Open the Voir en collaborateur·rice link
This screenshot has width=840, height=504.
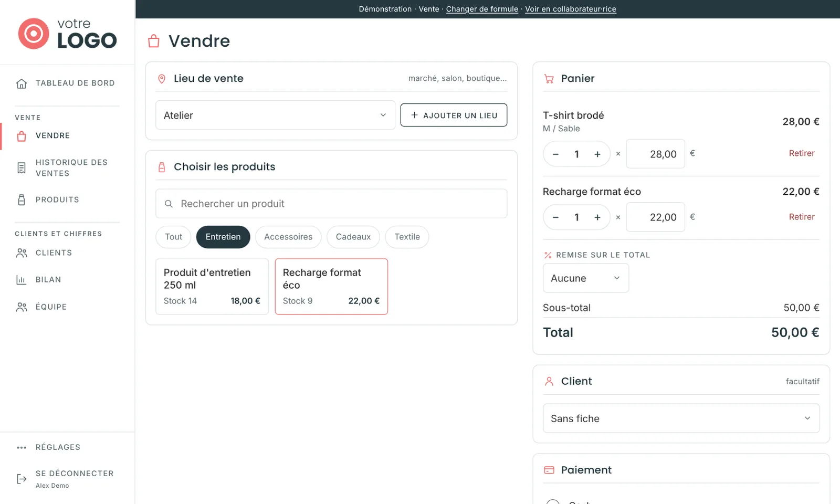click(x=571, y=9)
